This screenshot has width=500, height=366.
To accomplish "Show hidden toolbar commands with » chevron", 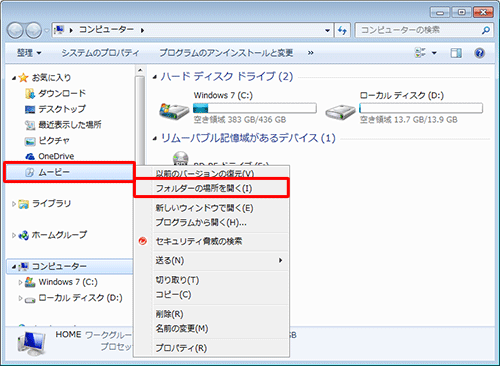I will pyautogui.click(x=310, y=53).
